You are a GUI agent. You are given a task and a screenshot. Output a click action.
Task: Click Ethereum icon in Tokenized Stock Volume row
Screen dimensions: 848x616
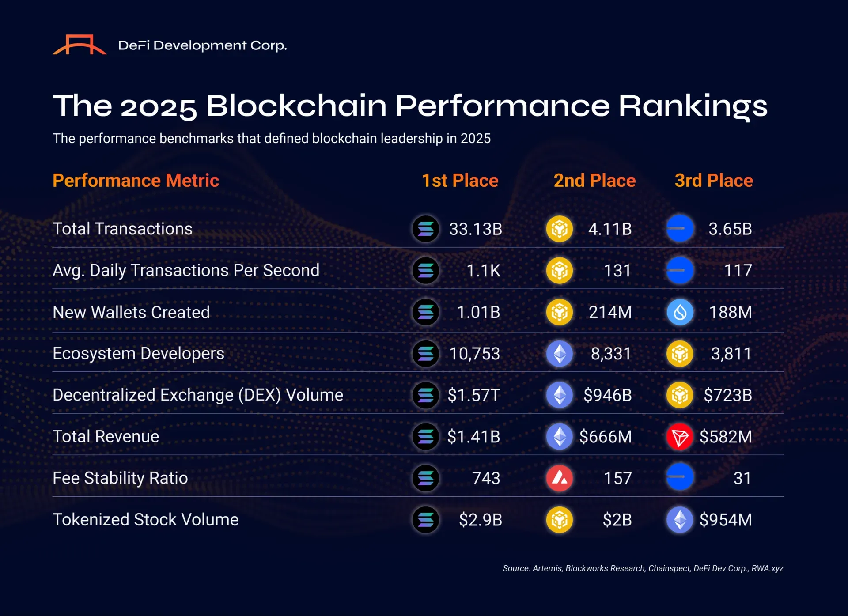pos(680,520)
